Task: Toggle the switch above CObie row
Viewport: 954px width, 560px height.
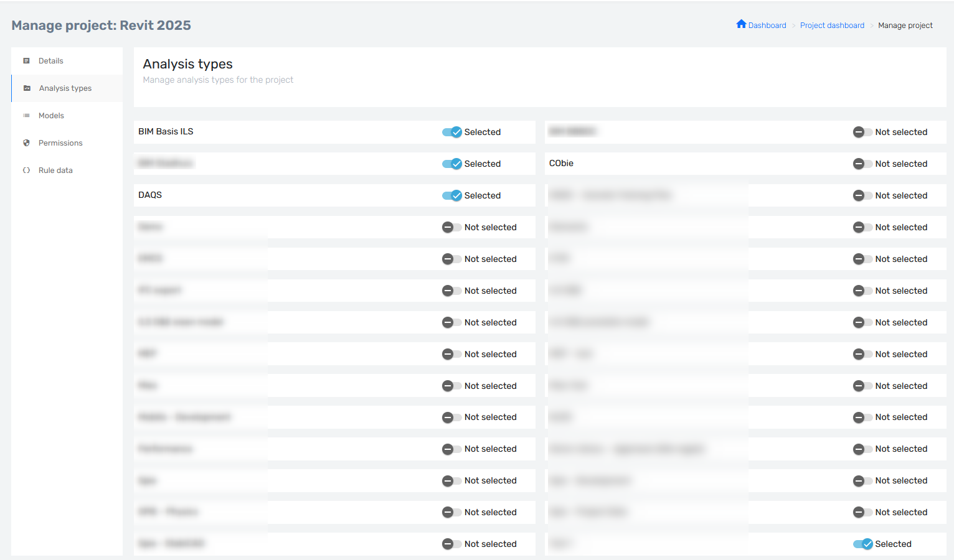Action: click(862, 132)
